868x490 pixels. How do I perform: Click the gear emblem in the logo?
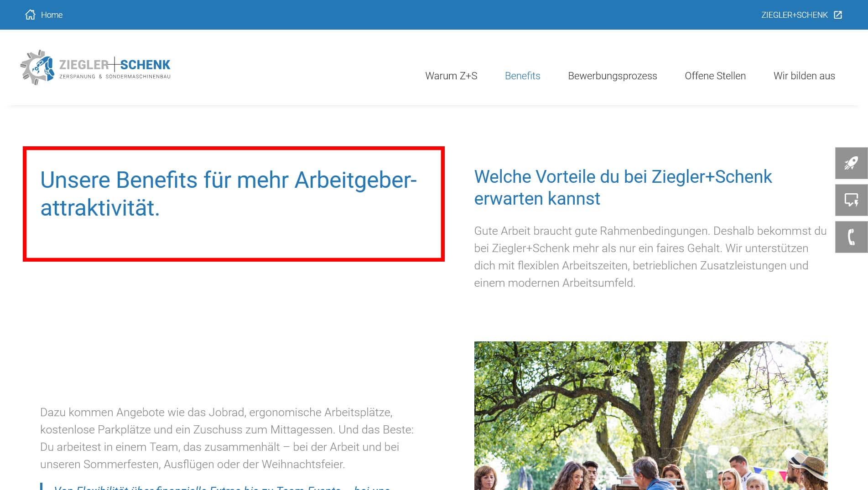click(37, 68)
